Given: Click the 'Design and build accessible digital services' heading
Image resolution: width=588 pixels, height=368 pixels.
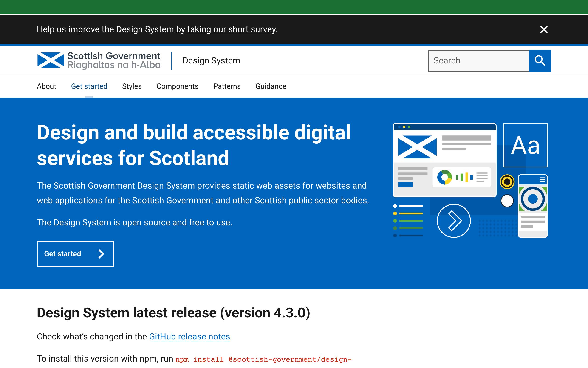Looking at the screenshot, I should point(194,145).
